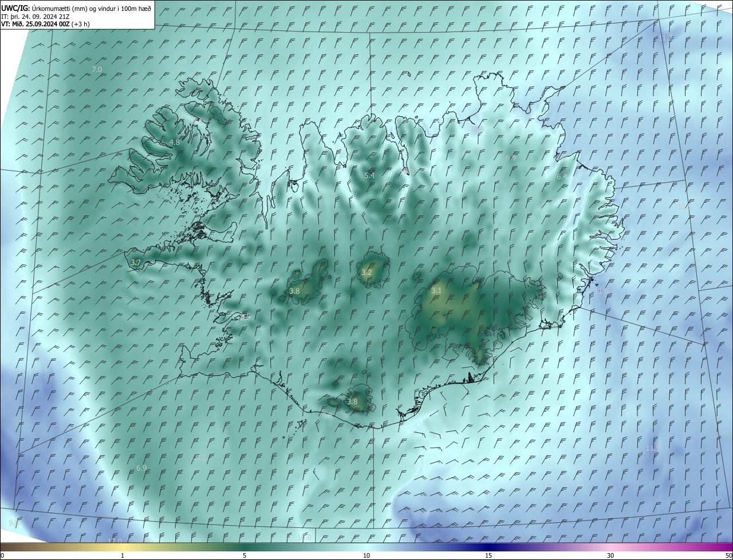This screenshot has height=560, width=733.
Task: Click the '30' tick on the colour scale
Action: point(610,555)
